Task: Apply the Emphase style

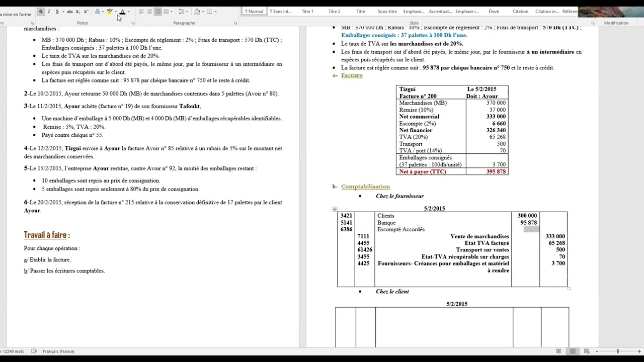Action: pos(414,12)
